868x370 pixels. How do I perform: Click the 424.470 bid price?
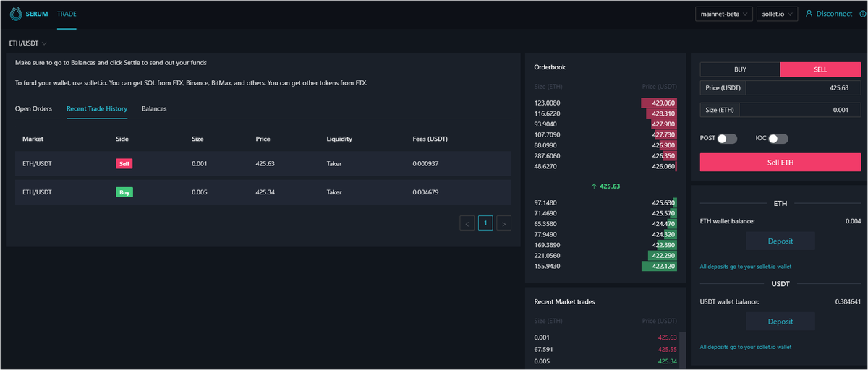pos(663,224)
